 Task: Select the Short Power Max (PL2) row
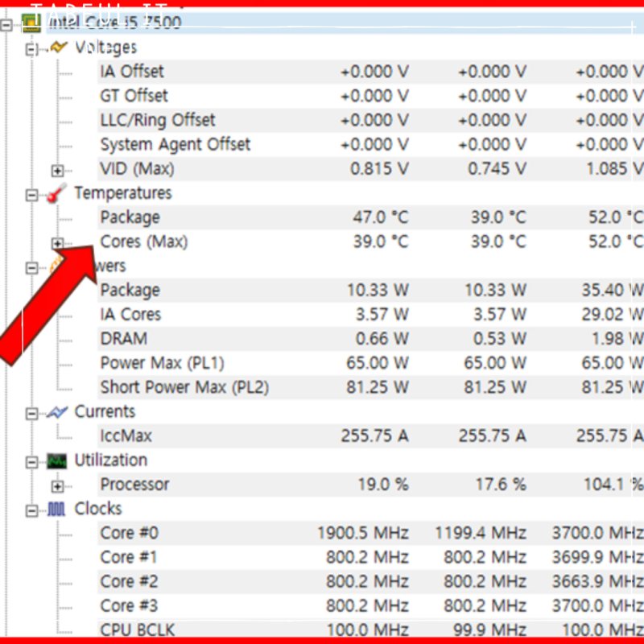[x=369, y=387]
